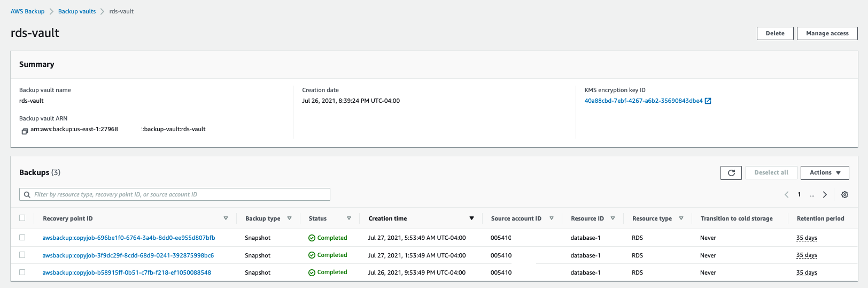868x288 pixels.
Task: Click Completed status of copyjob-b58915ff row
Action: tap(328, 272)
